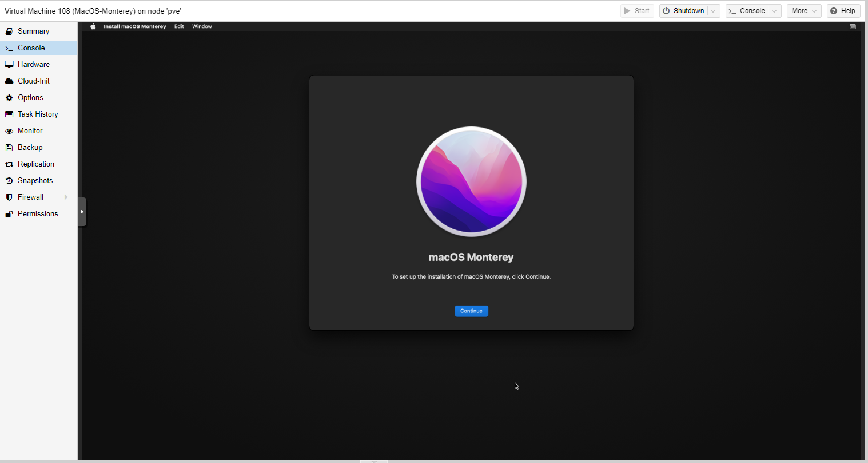Click the macOS menu bar keyboard icon

[853, 27]
